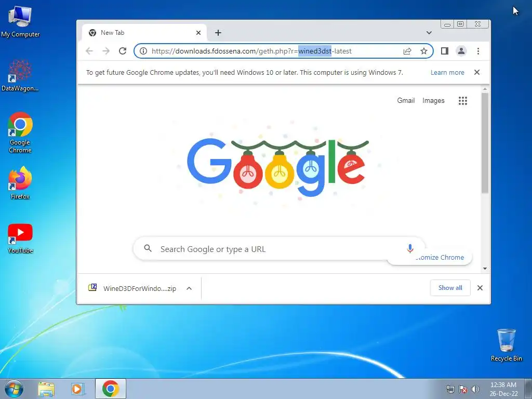Launch Google Chrome from desktop shortcut
Screen dimensions: 532x399
[x=20, y=132]
